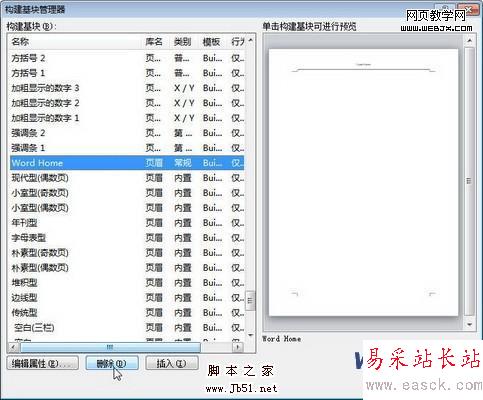Select 朴素型(偶数页) header block

coord(127,268)
